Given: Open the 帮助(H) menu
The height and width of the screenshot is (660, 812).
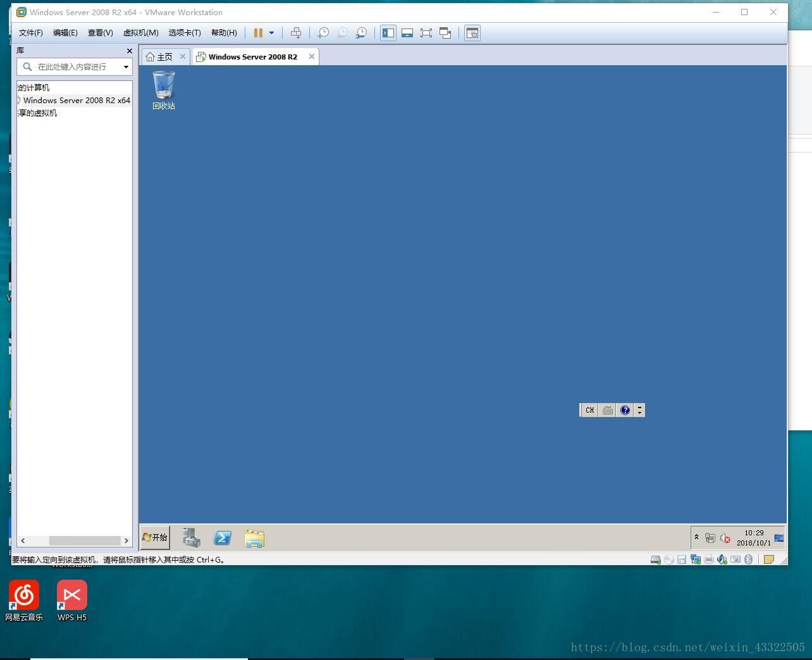Looking at the screenshot, I should point(224,33).
